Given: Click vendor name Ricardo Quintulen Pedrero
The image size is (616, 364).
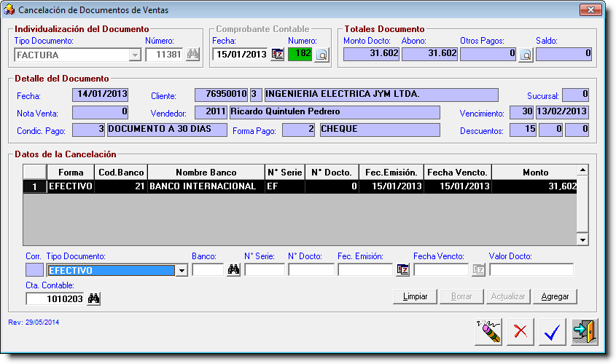Looking at the screenshot, I should (335, 112).
